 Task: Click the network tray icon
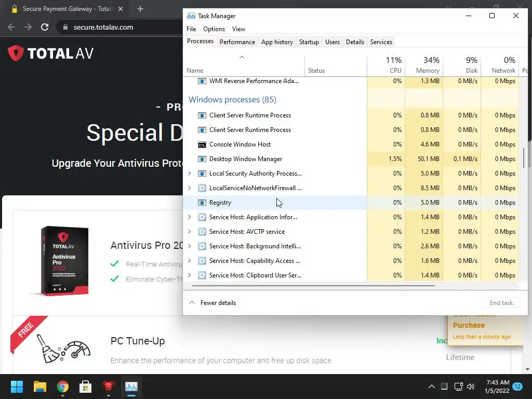458,387
